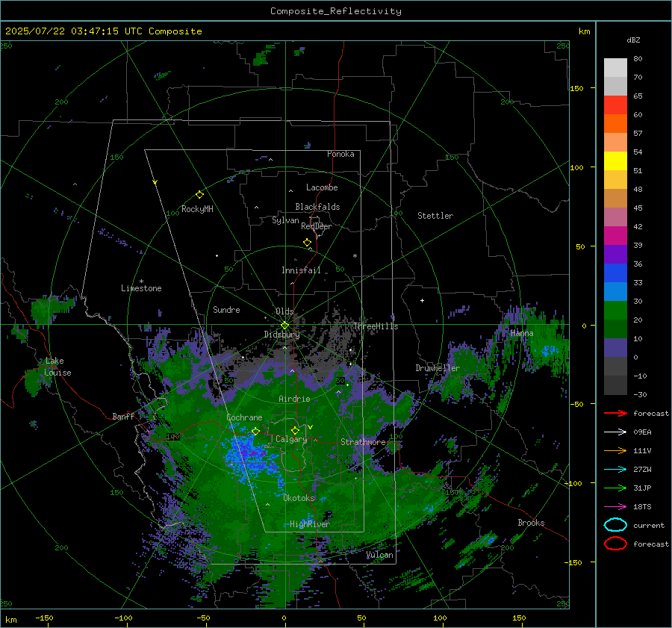Click the Brooks city label
This screenshot has height=628, width=672.
[x=531, y=523]
